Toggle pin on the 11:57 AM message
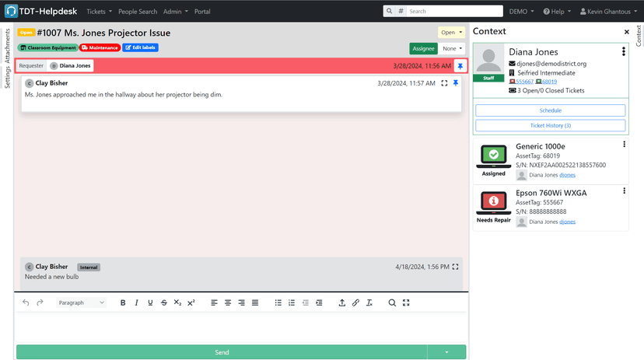Image resolution: width=644 pixels, height=360 pixels. (456, 83)
